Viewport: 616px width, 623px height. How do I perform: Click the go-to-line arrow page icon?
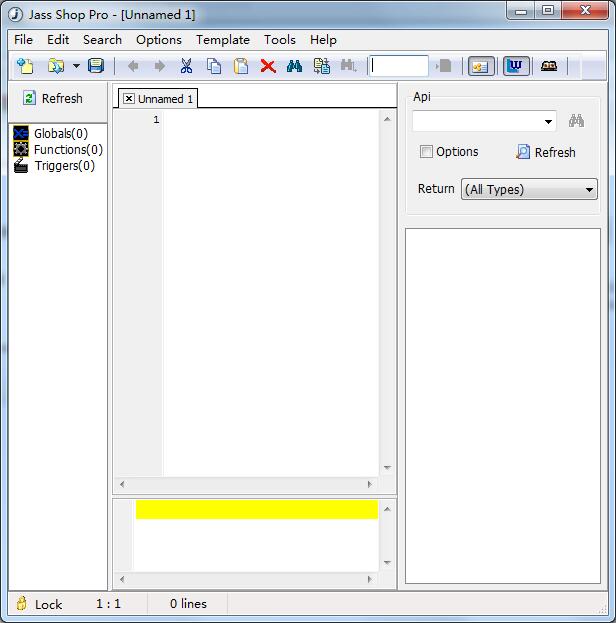point(444,66)
